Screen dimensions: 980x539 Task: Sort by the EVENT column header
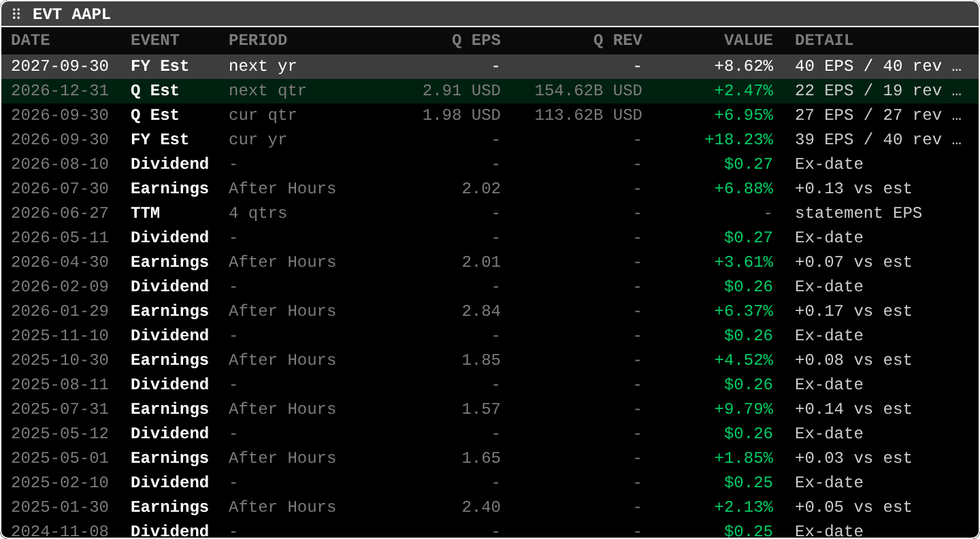pyautogui.click(x=155, y=40)
